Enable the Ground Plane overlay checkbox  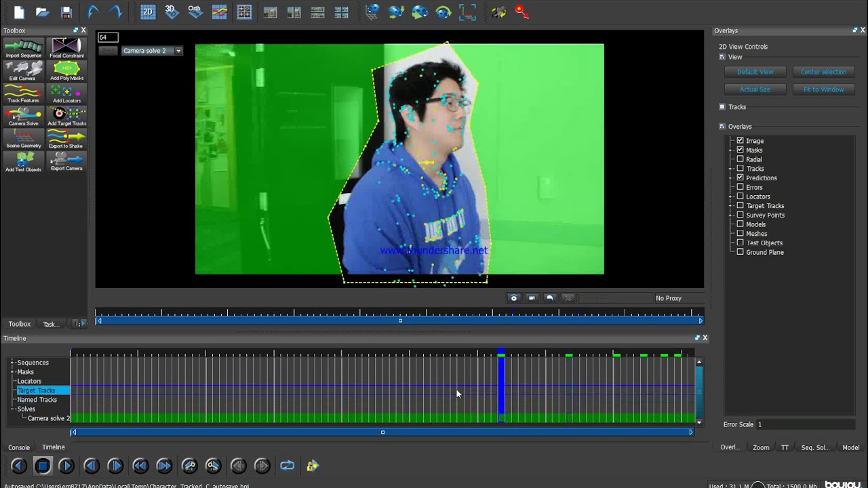pos(740,252)
